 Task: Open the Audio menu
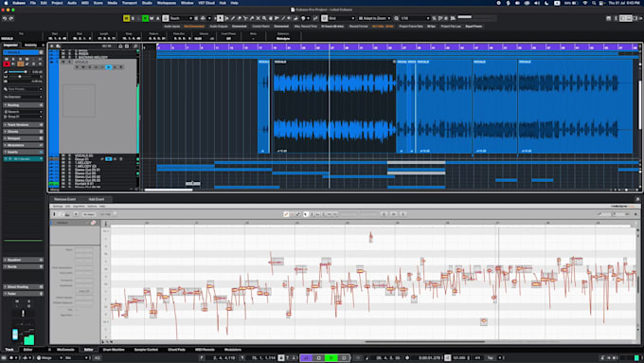coord(71,3)
